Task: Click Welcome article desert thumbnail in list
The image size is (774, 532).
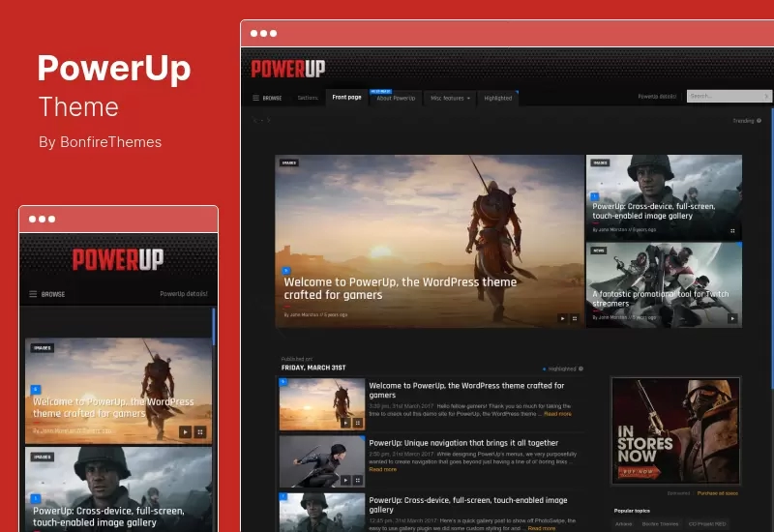Action: [322, 404]
